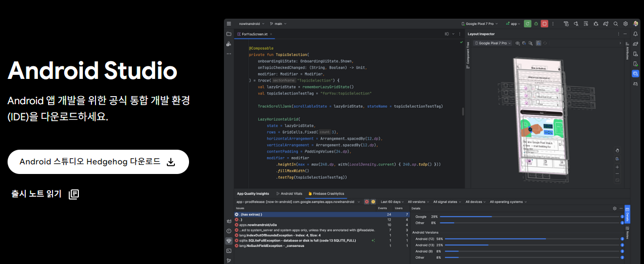Open the nowinandroid project dropdown
644x264 pixels.
point(251,24)
